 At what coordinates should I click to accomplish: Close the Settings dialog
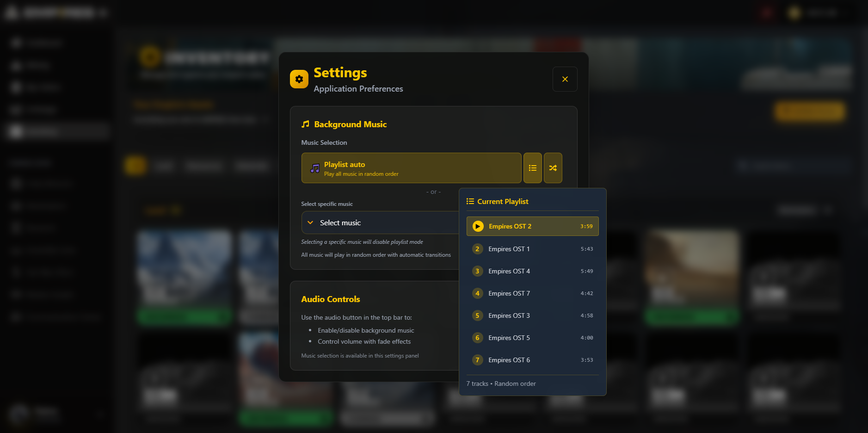pyautogui.click(x=565, y=79)
